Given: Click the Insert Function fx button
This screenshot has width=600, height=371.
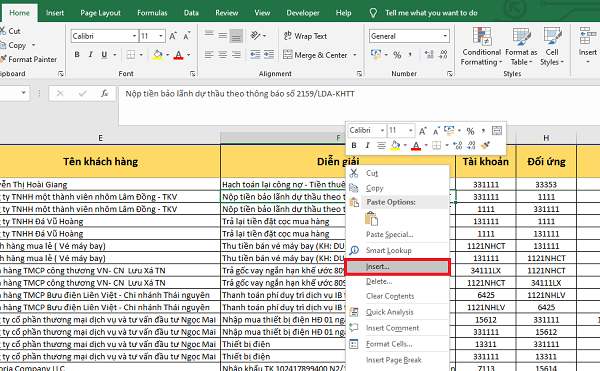Looking at the screenshot, I should (x=104, y=93).
